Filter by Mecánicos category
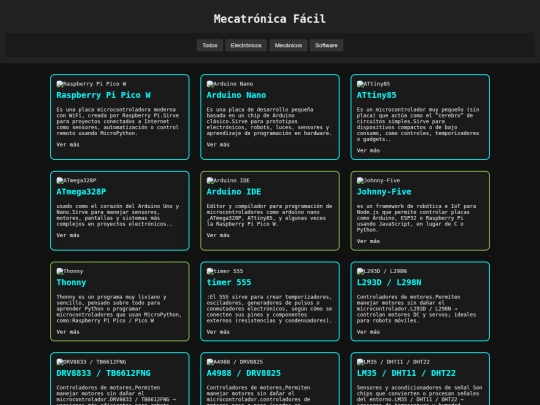Viewport: 540px width, 405px height. click(x=288, y=45)
